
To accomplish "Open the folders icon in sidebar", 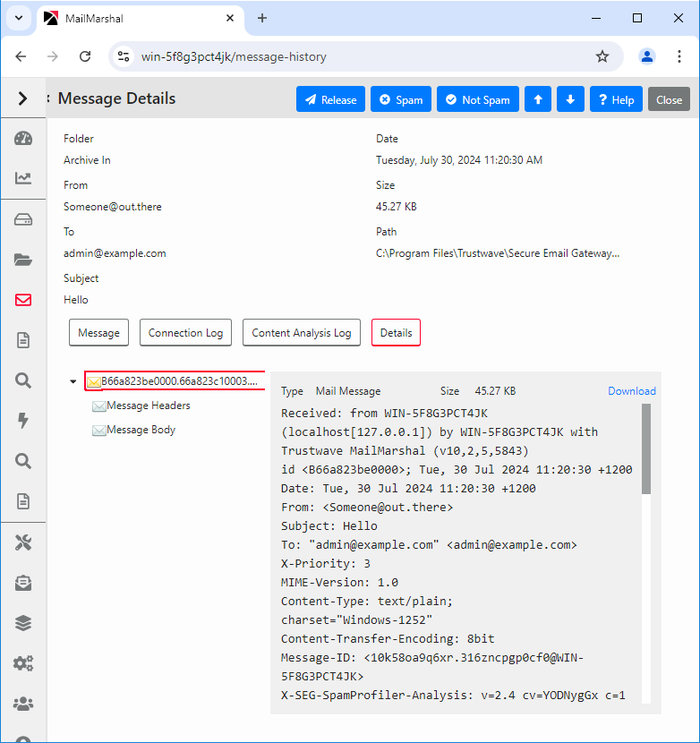I will click(x=23, y=260).
